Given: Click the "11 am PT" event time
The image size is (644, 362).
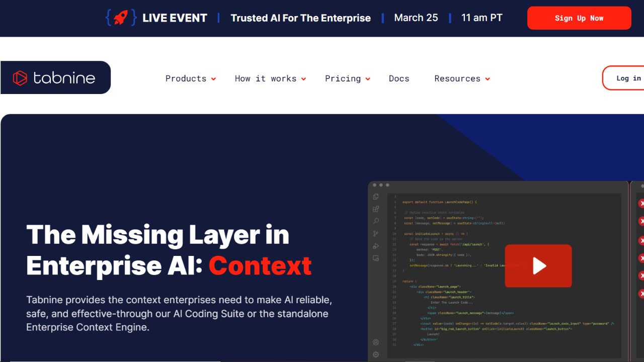Looking at the screenshot, I should tap(482, 18).
